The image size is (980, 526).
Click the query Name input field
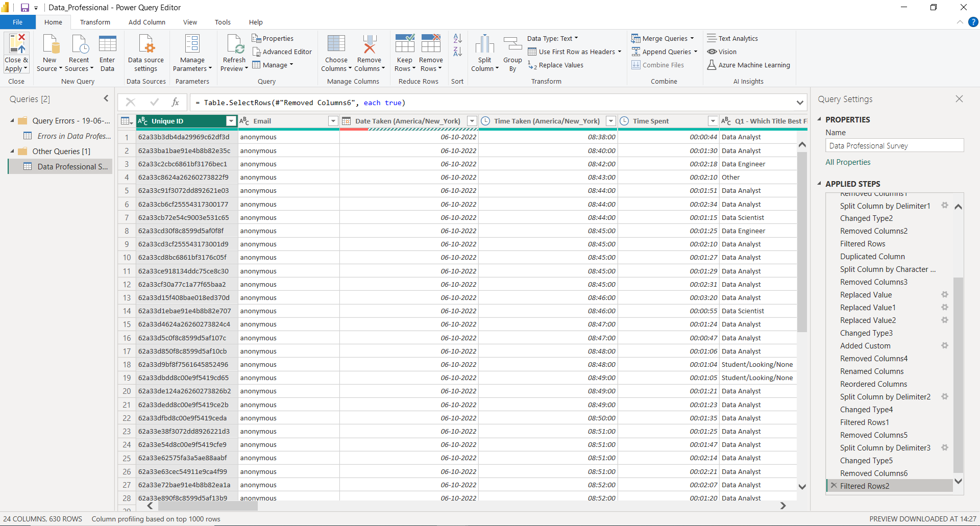click(894, 146)
